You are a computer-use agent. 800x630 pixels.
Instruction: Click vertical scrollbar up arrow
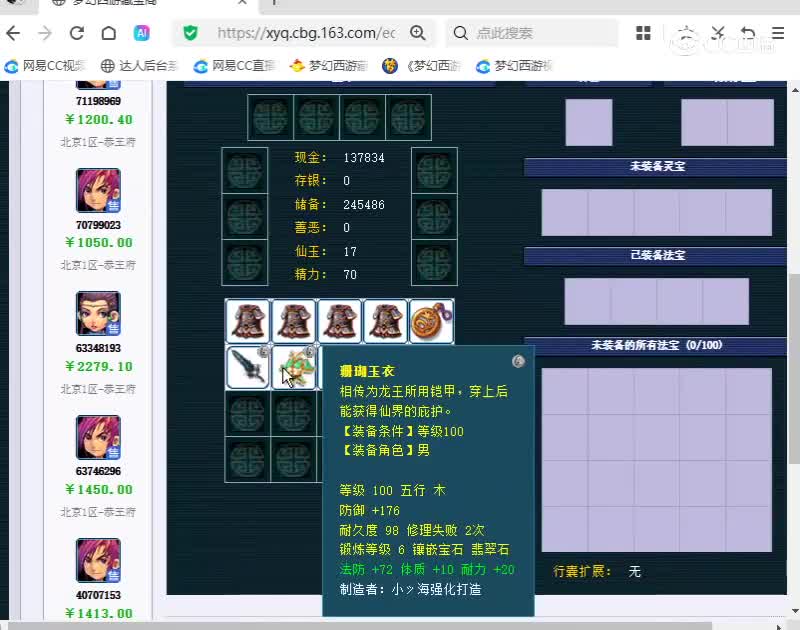[794, 89]
